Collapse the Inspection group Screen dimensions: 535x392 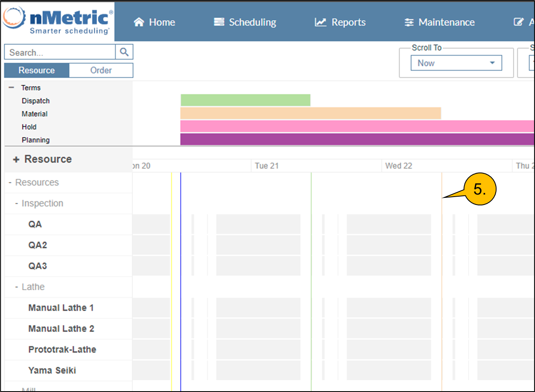pos(17,203)
